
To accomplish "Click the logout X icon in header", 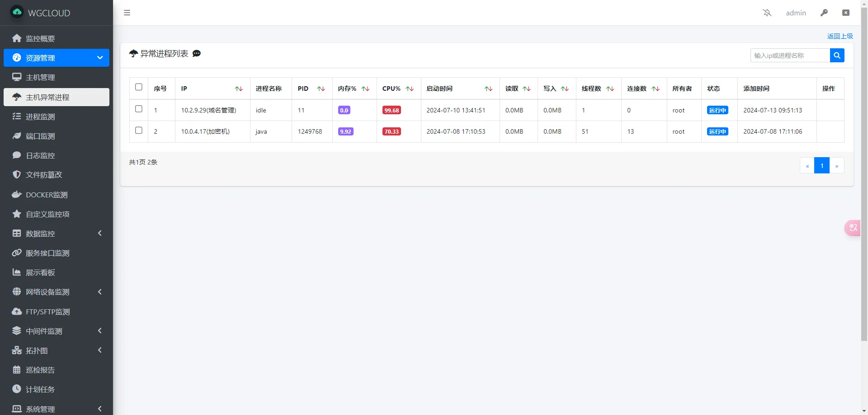I will click(846, 13).
